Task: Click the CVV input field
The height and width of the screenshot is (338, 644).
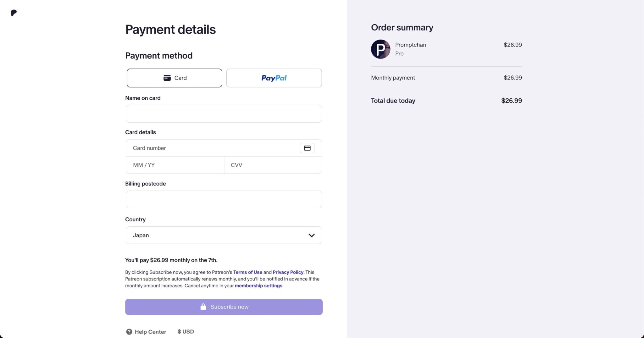Action: tap(273, 165)
